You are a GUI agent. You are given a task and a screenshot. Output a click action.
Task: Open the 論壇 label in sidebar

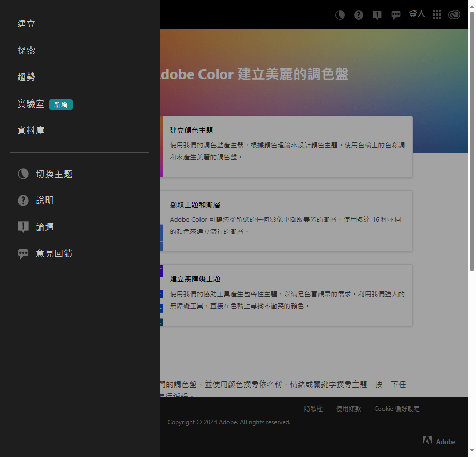[45, 227]
